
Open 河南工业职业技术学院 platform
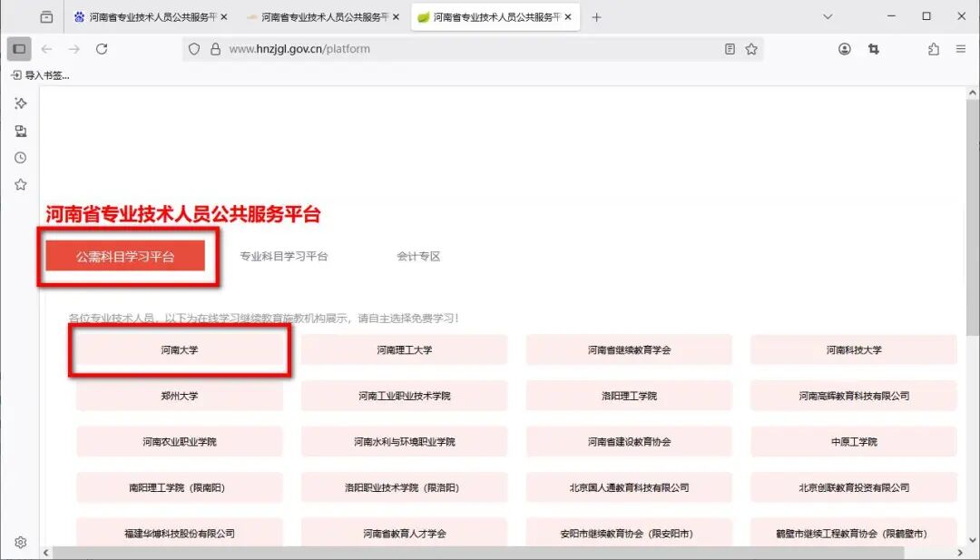tap(405, 396)
